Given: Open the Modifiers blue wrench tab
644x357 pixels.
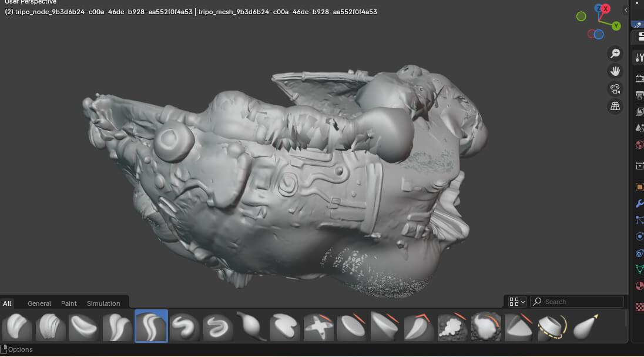Looking at the screenshot, I should pos(639,203).
